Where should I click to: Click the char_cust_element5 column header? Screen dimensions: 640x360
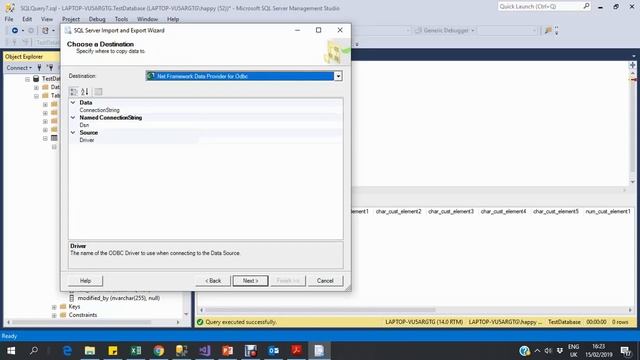click(x=556, y=211)
